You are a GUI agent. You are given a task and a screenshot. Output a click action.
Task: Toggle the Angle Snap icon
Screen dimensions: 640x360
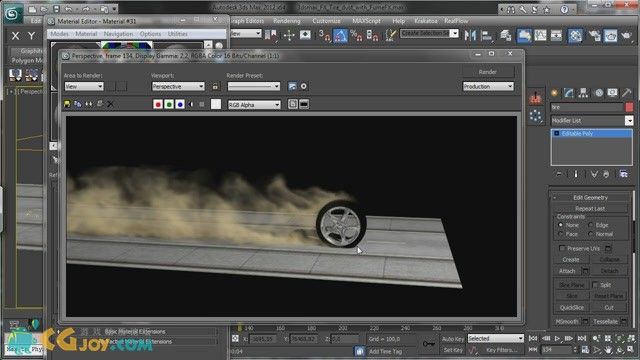click(x=340, y=36)
